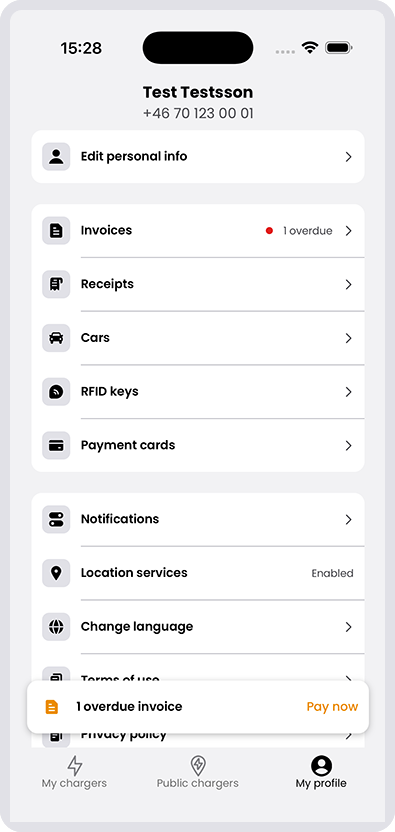This screenshot has width=395, height=832.
Task: Select the My profile tab
Action: [321, 773]
